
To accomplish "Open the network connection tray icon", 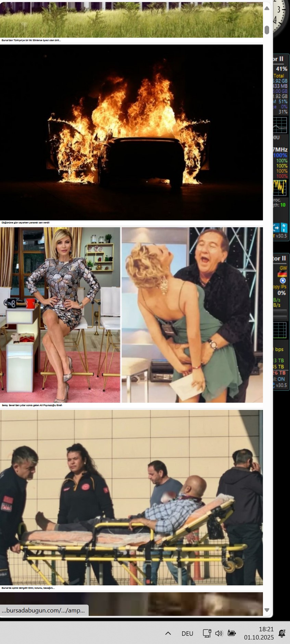I will 207,633.
